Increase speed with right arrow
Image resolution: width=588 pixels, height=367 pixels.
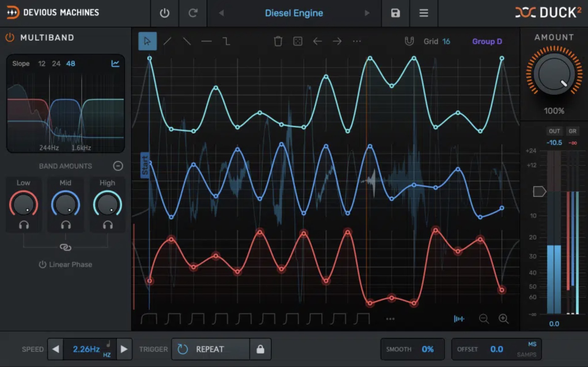[x=124, y=349]
